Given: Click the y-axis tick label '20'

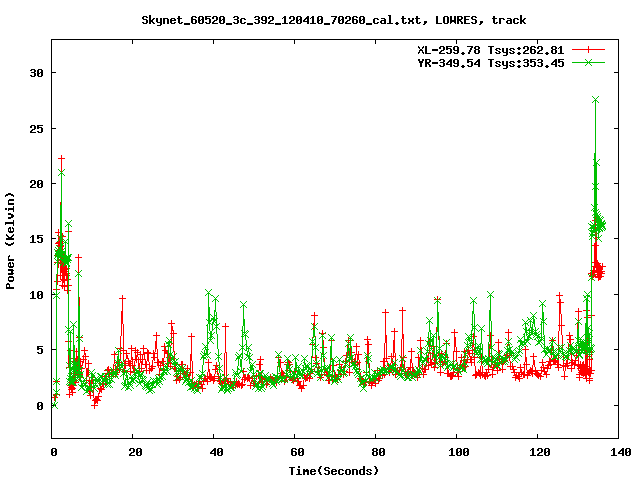Looking at the screenshot, I should tap(37, 184).
